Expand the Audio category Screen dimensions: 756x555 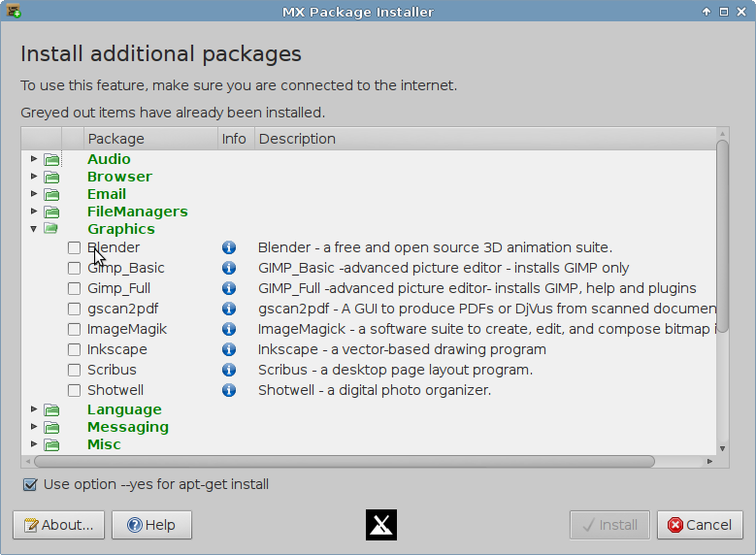34,158
